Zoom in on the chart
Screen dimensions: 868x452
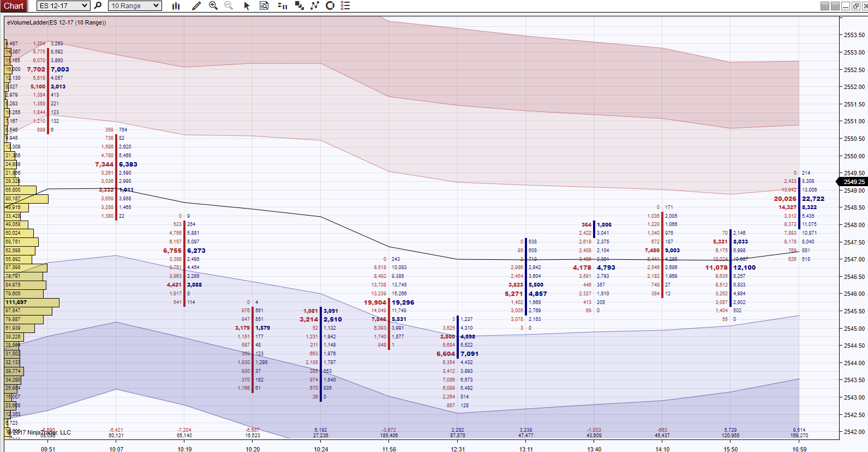point(213,5)
